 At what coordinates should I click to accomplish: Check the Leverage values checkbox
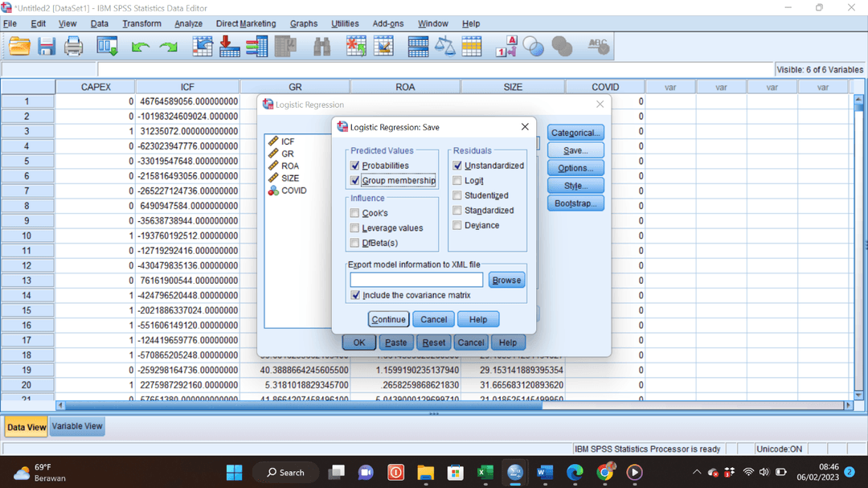(x=355, y=228)
